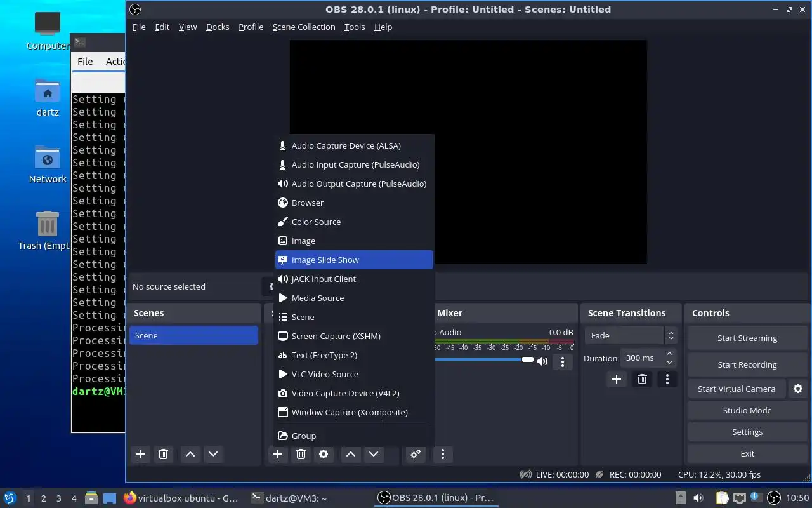Open dartz home folder on desktop

(48, 98)
